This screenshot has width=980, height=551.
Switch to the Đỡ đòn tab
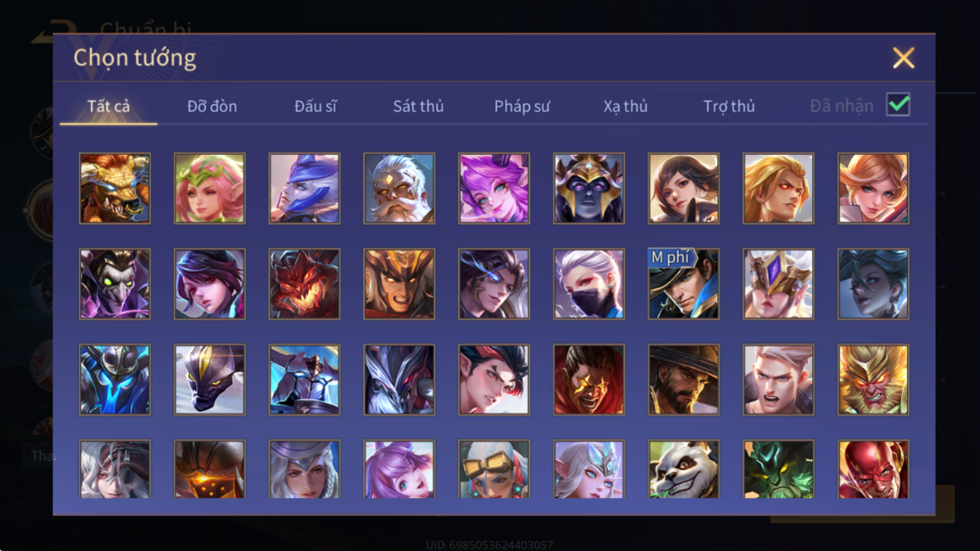(x=212, y=106)
